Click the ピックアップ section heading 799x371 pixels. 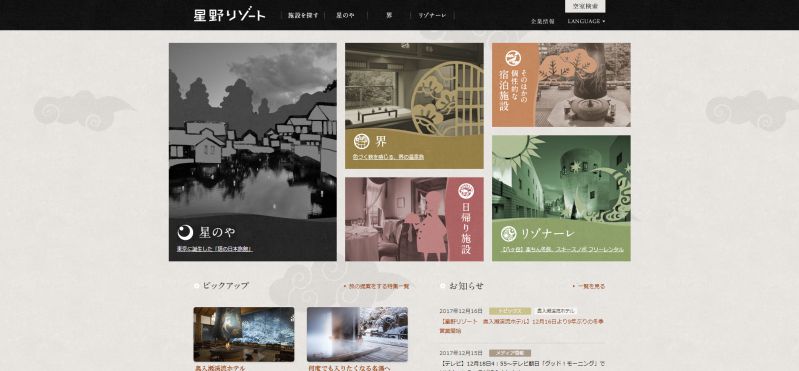[225, 286]
